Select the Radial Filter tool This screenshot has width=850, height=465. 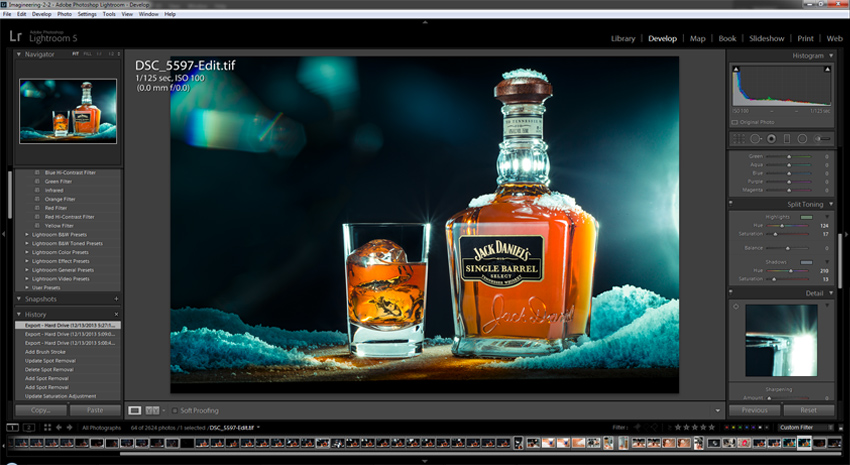click(802, 139)
